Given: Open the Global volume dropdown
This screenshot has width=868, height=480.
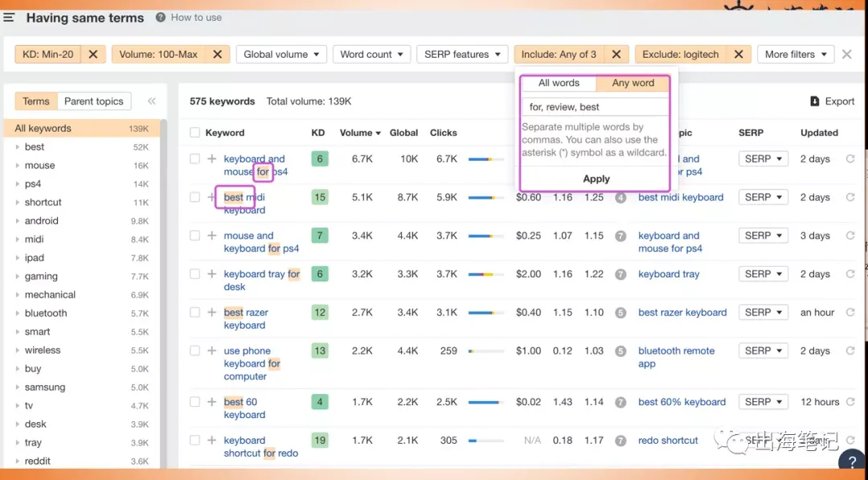Looking at the screenshot, I should click(281, 54).
